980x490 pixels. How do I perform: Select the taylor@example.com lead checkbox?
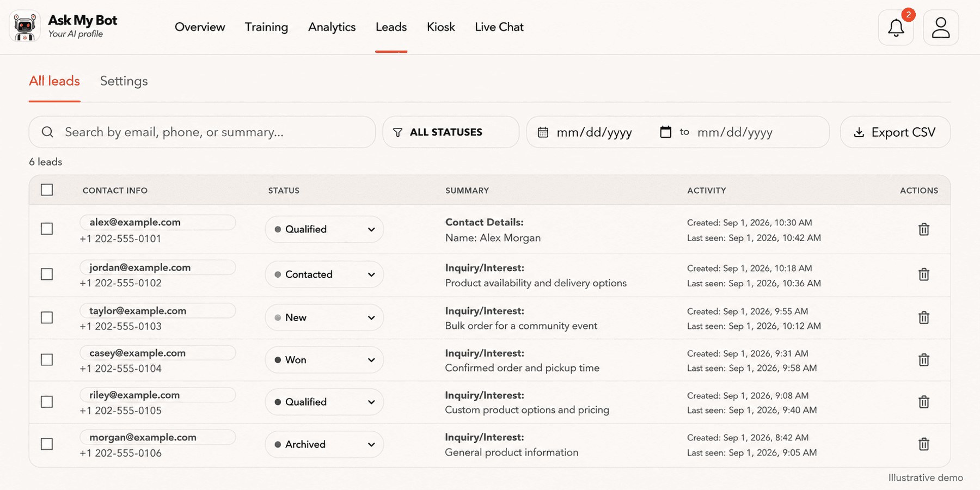47,317
